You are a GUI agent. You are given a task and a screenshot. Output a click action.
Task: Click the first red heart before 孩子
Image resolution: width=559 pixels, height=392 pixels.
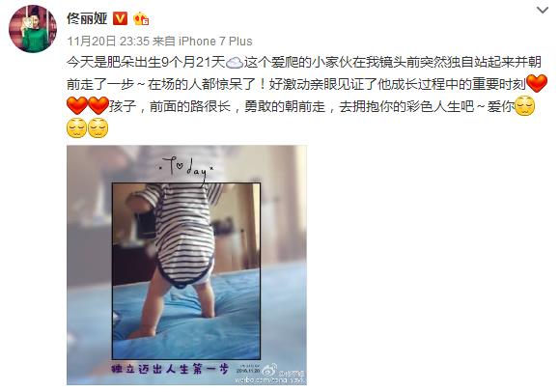(77, 105)
